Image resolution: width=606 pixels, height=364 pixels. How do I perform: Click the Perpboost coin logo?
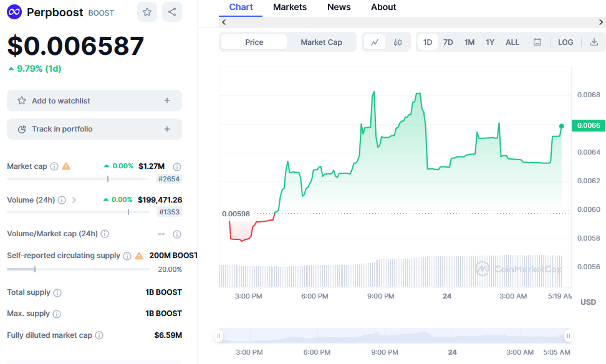pos(14,12)
